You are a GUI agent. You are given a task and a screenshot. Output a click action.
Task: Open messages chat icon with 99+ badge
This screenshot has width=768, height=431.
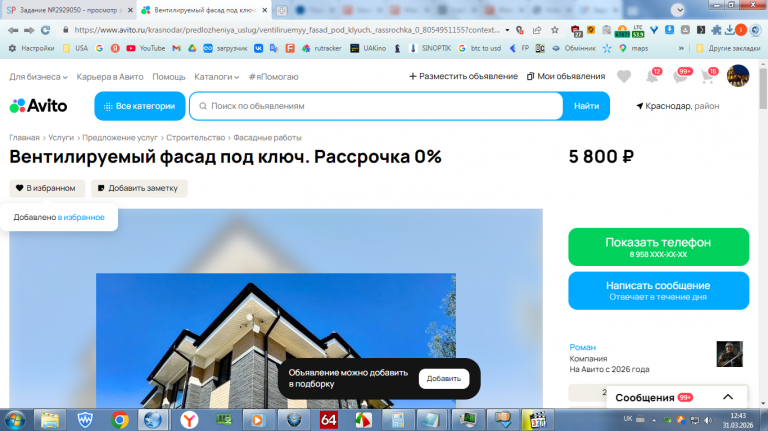(682, 76)
